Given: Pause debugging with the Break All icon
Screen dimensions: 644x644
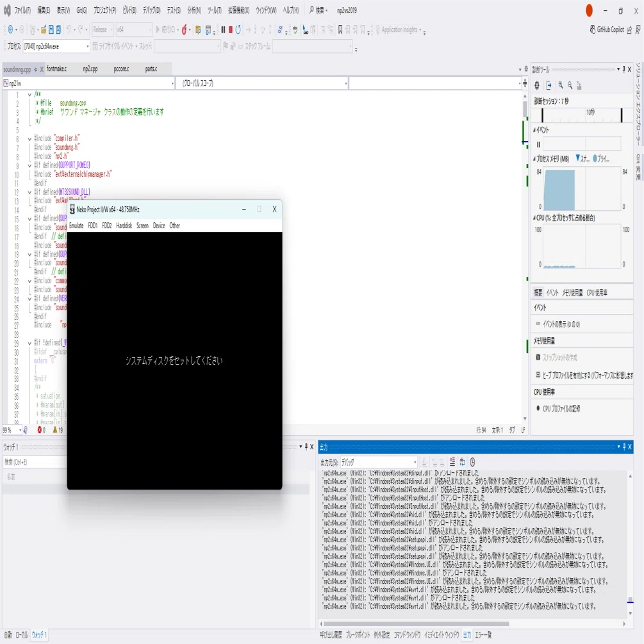Looking at the screenshot, I should tap(223, 29).
